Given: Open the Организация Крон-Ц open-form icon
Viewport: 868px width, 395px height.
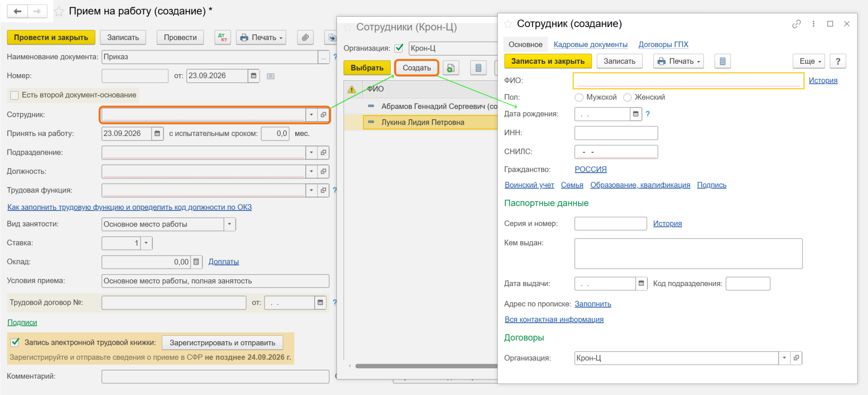Looking at the screenshot, I should click(x=796, y=358).
